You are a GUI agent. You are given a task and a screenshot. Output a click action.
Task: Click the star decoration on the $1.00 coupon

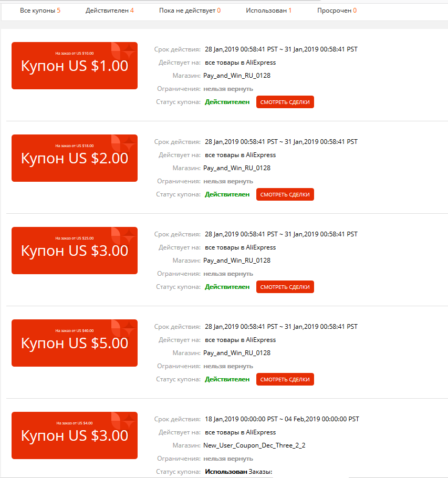pos(123,51)
